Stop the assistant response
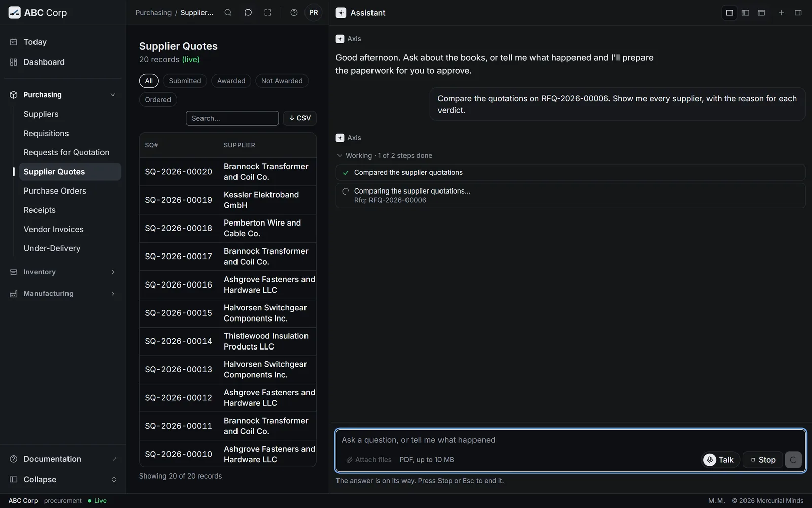Screen dimensions: 812x508 (x=763, y=460)
